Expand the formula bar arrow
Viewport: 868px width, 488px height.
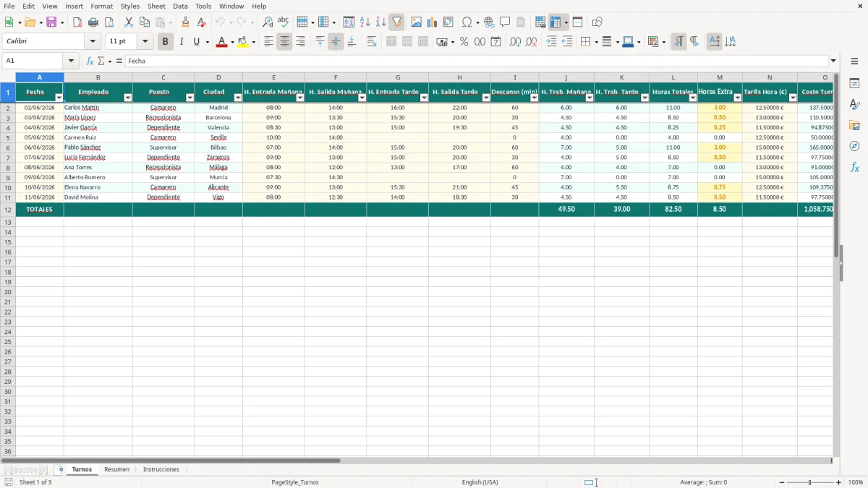coord(833,61)
